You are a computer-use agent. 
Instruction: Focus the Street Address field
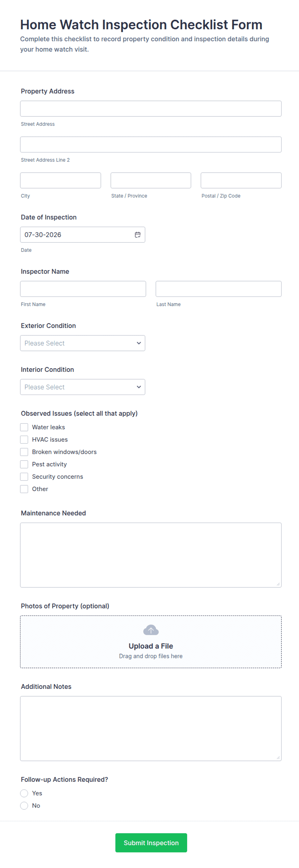pyautogui.click(x=151, y=108)
